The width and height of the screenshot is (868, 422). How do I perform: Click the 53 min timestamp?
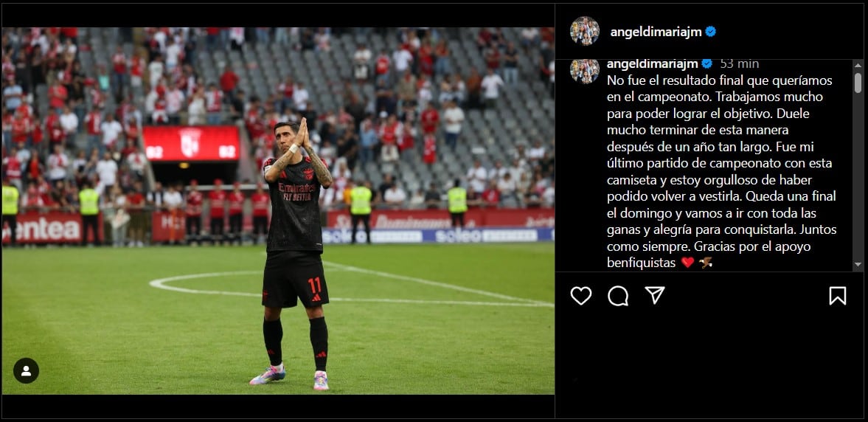pyautogui.click(x=739, y=63)
